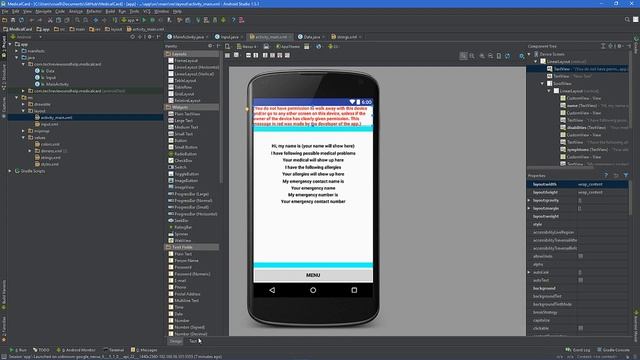The width and height of the screenshot is (640, 360).
Task: Expand the manifests folder in project tree
Action: 17,51
